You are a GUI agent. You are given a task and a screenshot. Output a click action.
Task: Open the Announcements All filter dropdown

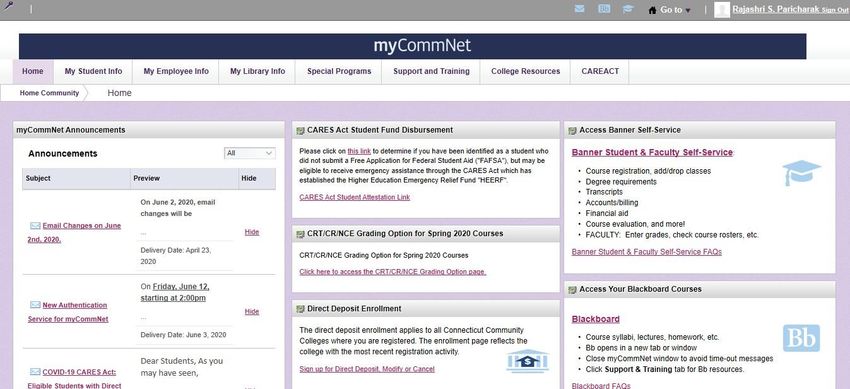pyautogui.click(x=249, y=153)
